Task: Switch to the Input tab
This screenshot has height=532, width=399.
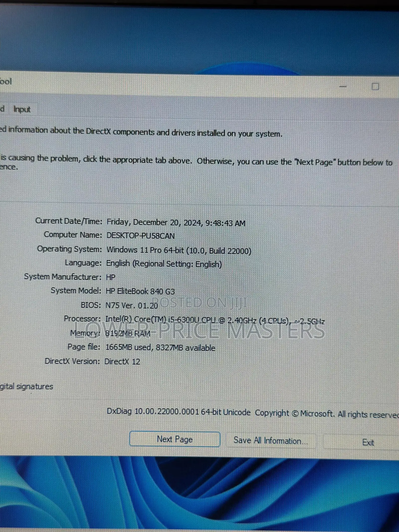Action: (x=22, y=109)
